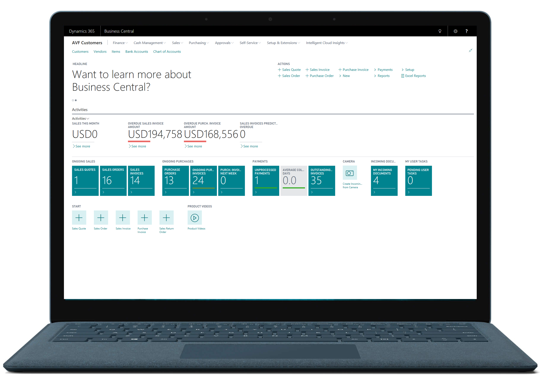Open the Outstanding Invoices tile showing 35

[322, 181]
